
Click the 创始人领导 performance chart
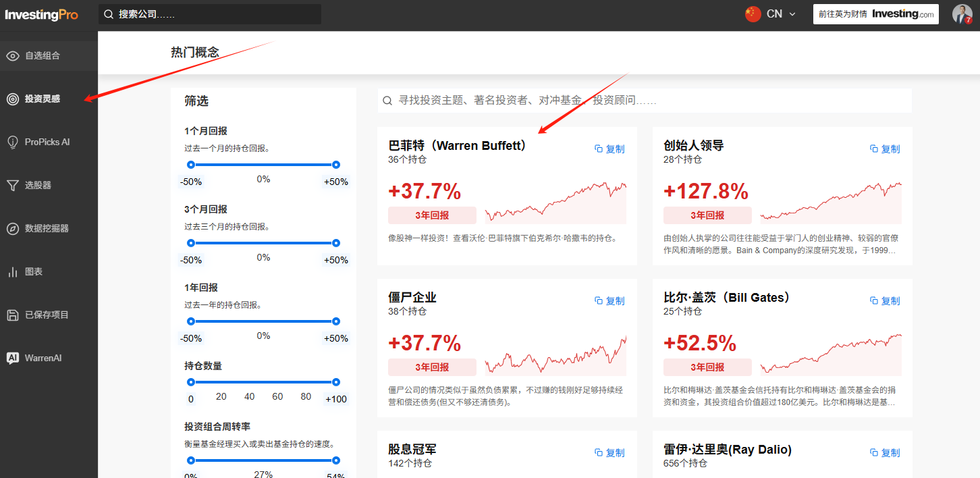(x=831, y=202)
